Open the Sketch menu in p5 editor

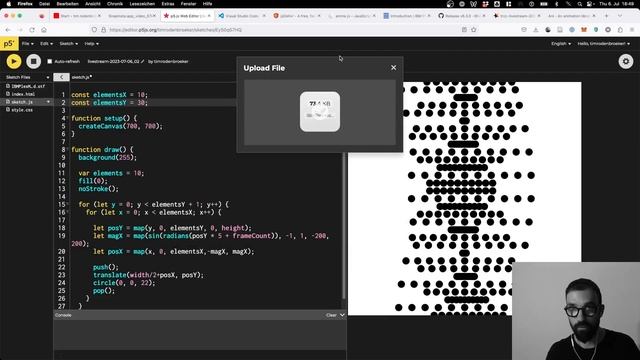point(68,44)
